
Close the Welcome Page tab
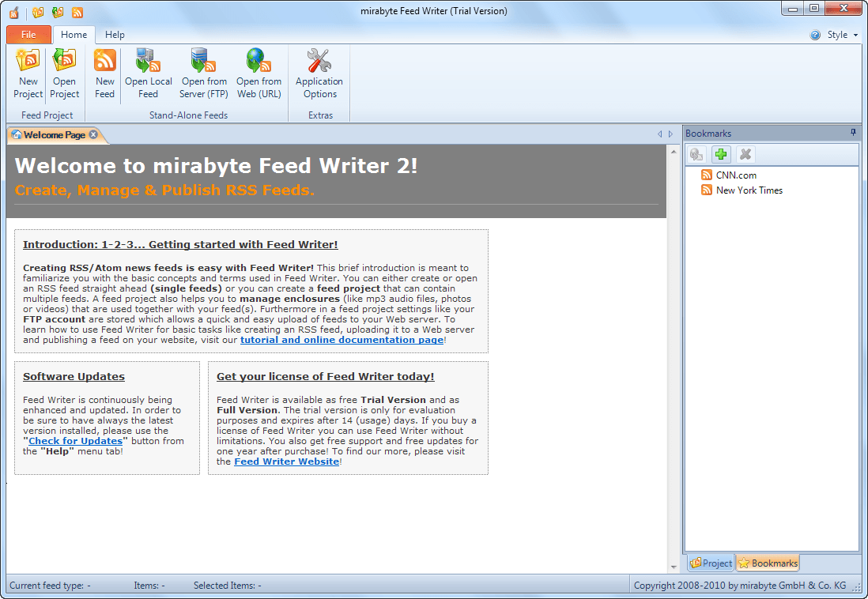[x=93, y=134]
